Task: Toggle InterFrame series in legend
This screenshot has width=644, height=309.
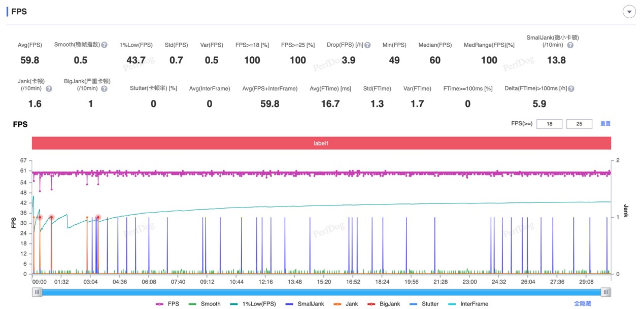Action: pyautogui.click(x=468, y=304)
